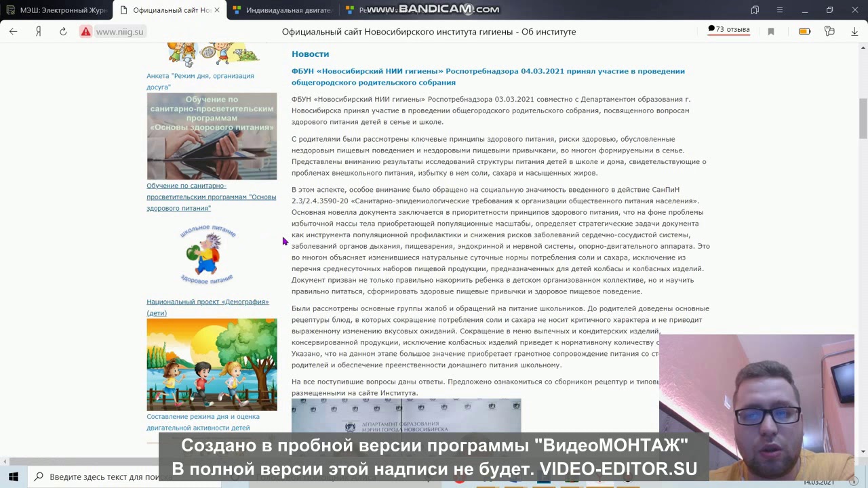Open the red security warning icon
The image size is (868, 488).
tap(85, 32)
